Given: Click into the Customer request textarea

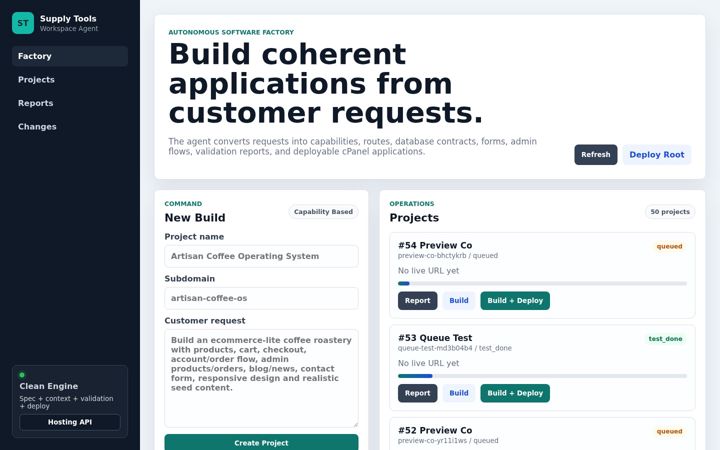Looking at the screenshot, I should pos(261,378).
